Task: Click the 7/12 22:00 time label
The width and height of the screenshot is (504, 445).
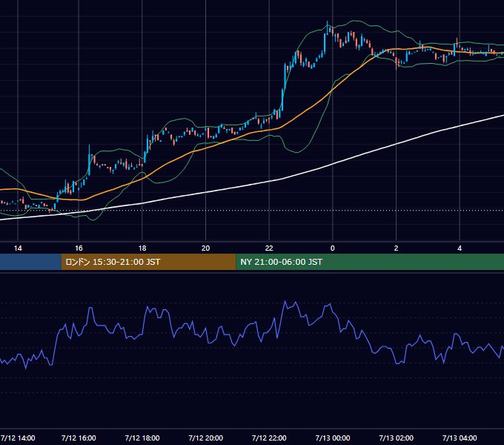Action: click(269, 438)
